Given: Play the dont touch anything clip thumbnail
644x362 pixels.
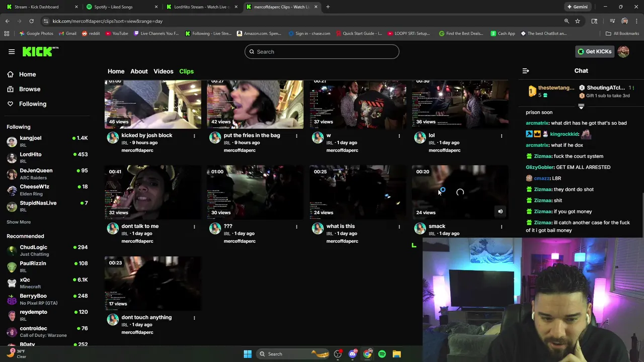Looking at the screenshot, I should [152, 284].
